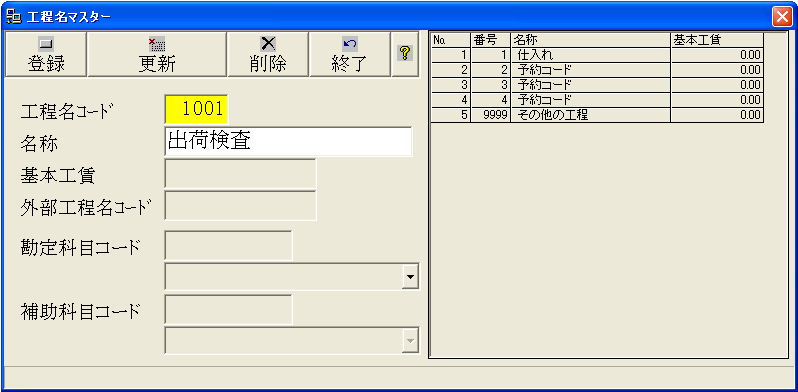Click the 工程名マスター title bar app icon

click(13, 16)
